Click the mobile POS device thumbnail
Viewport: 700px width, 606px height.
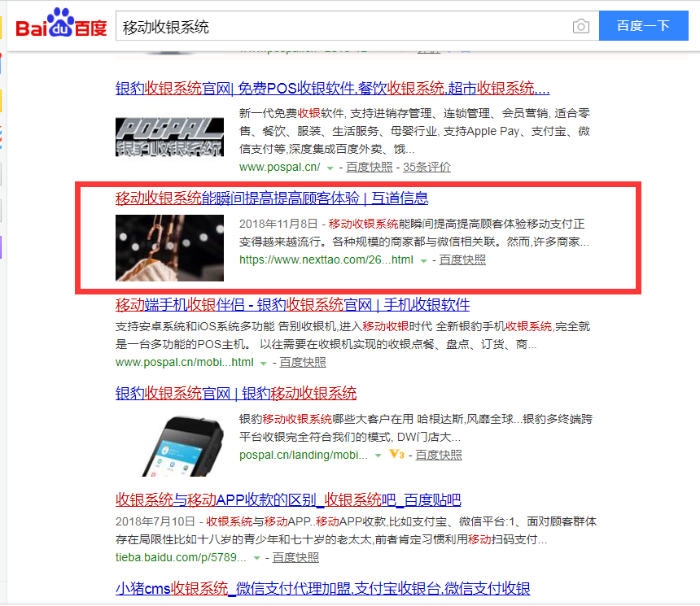(183, 445)
